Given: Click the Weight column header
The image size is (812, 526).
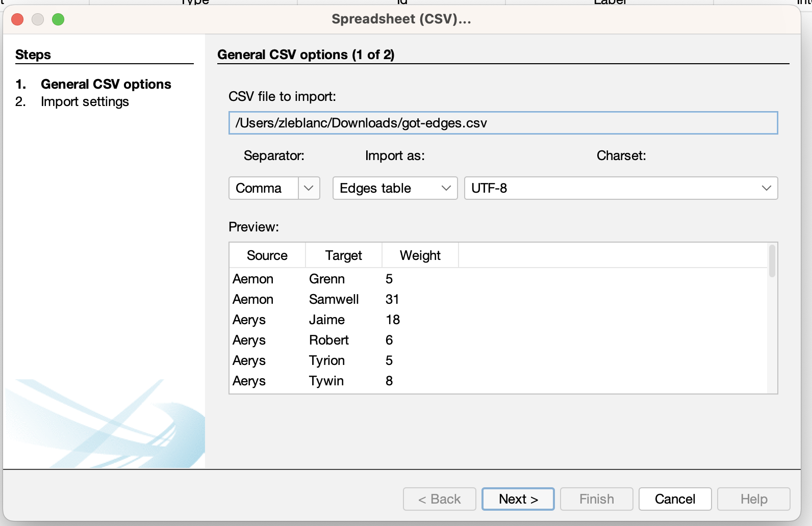Looking at the screenshot, I should pos(420,255).
